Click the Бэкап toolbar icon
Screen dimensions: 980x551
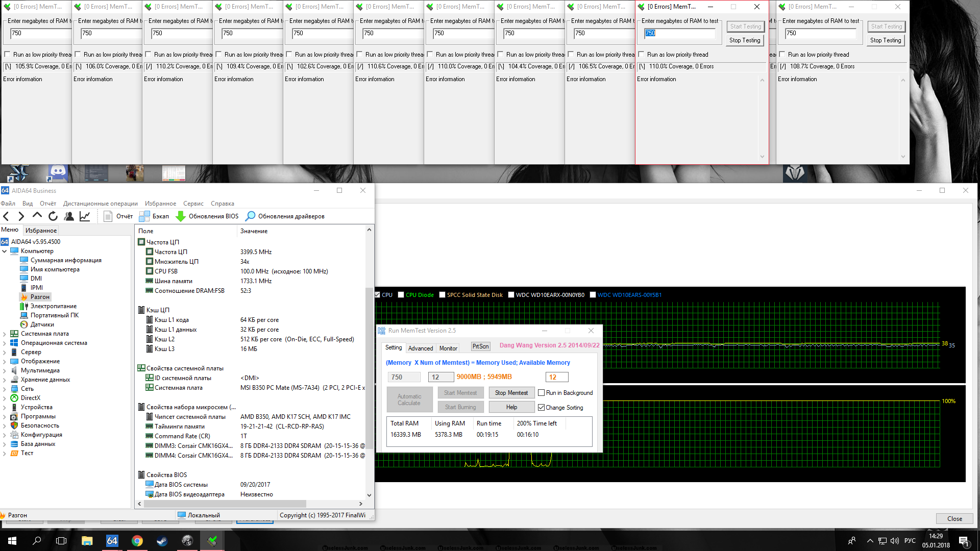[144, 216]
